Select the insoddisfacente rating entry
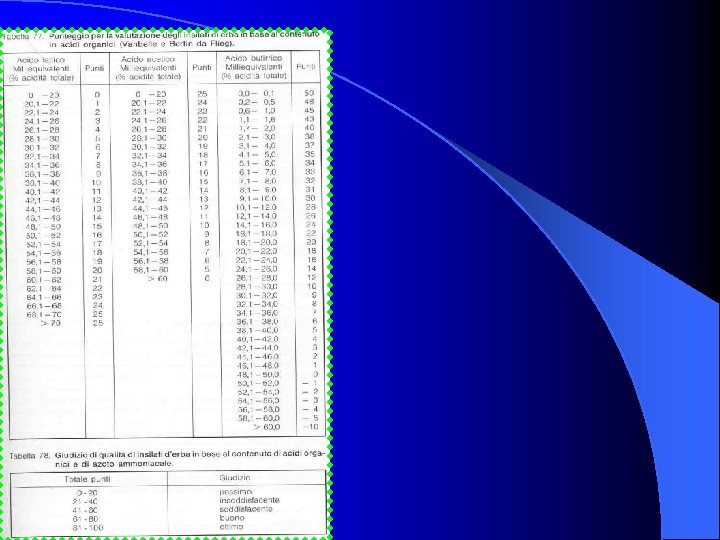 tap(249, 500)
